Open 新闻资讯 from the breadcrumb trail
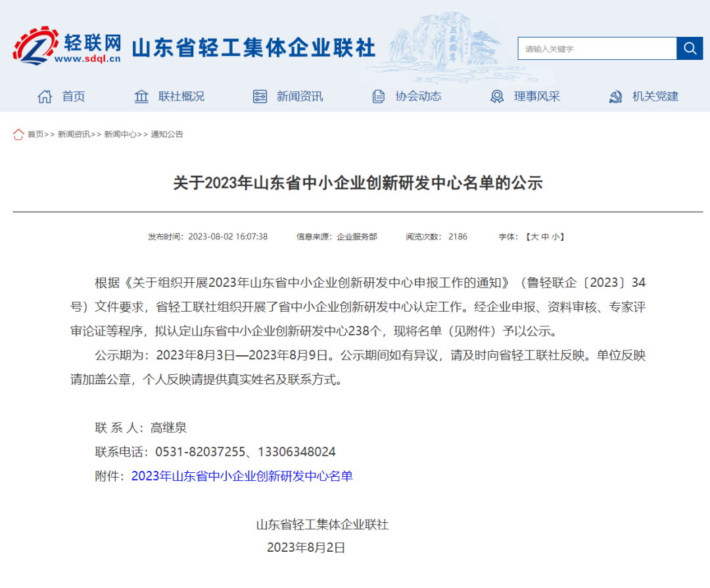Viewport: 710px width, 588px height. pyautogui.click(x=74, y=134)
